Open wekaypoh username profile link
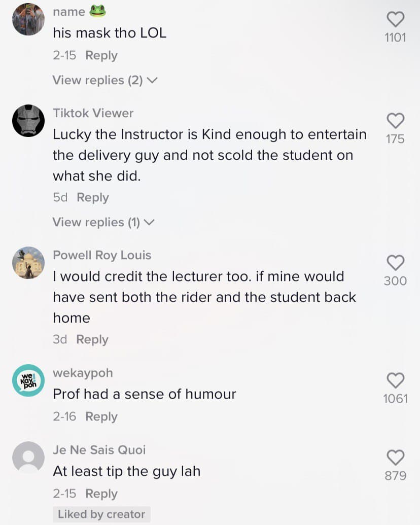The height and width of the screenshot is (525, 420). tap(83, 373)
